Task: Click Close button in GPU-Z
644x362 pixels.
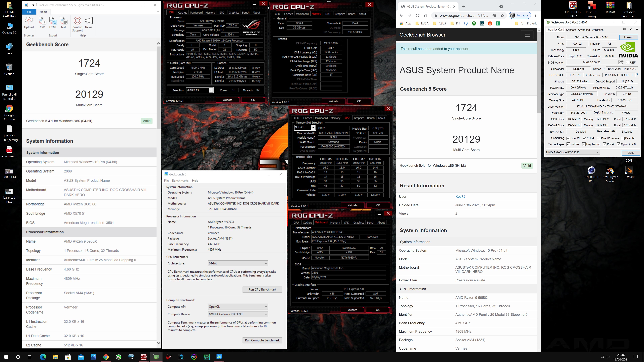Action: click(631, 153)
